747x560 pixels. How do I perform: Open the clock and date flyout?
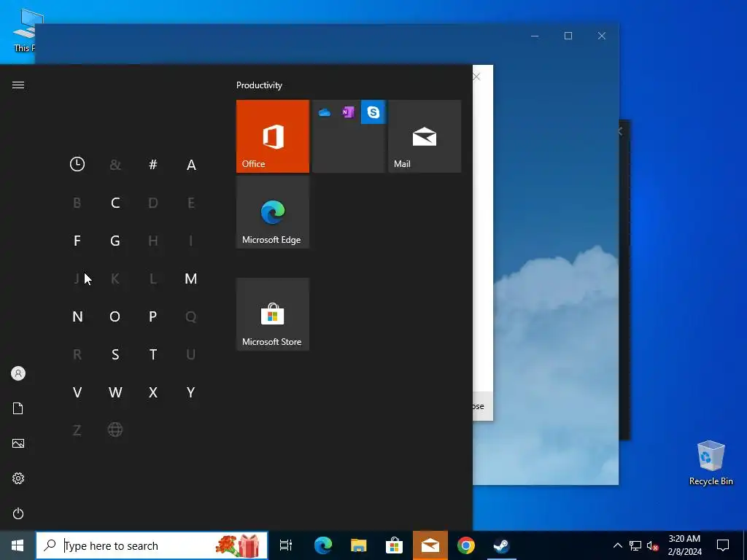684,545
